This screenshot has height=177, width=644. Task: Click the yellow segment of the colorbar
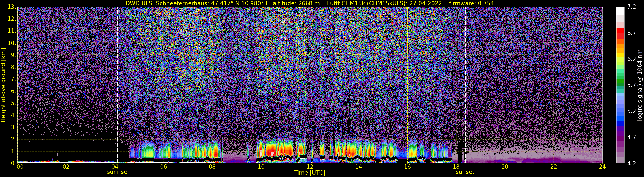(620, 55)
